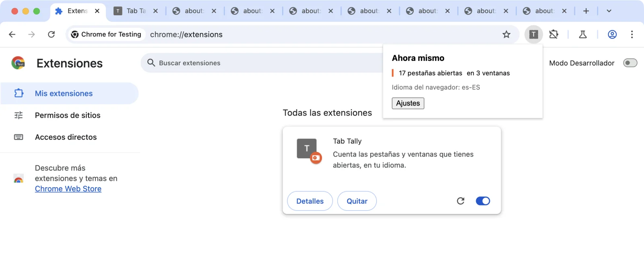
Task: Click the browser forward arrow
Action: point(31,34)
